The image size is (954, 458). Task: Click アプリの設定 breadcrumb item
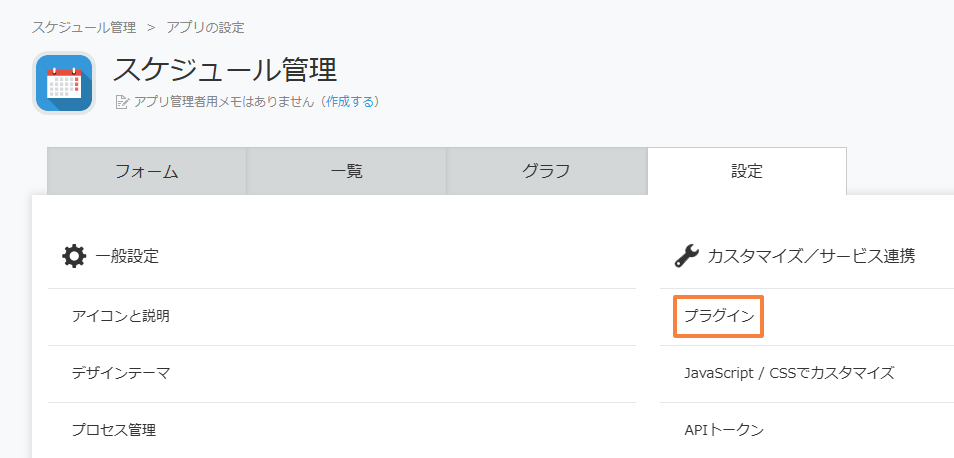click(206, 27)
